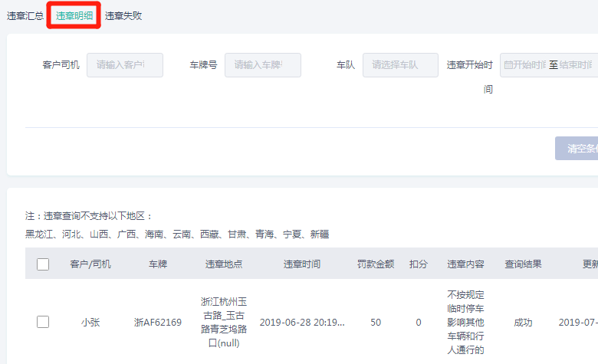Click the 扣分 column header
The width and height of the screenshot is (598, 364).
(x=418, y=264)
